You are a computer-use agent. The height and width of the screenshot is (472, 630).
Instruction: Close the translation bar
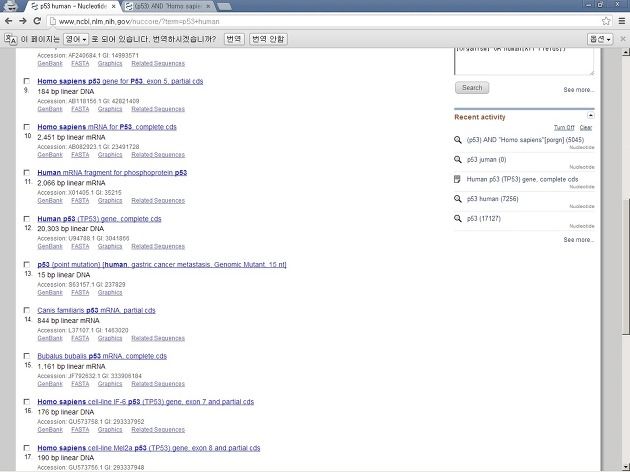point(623,39)
